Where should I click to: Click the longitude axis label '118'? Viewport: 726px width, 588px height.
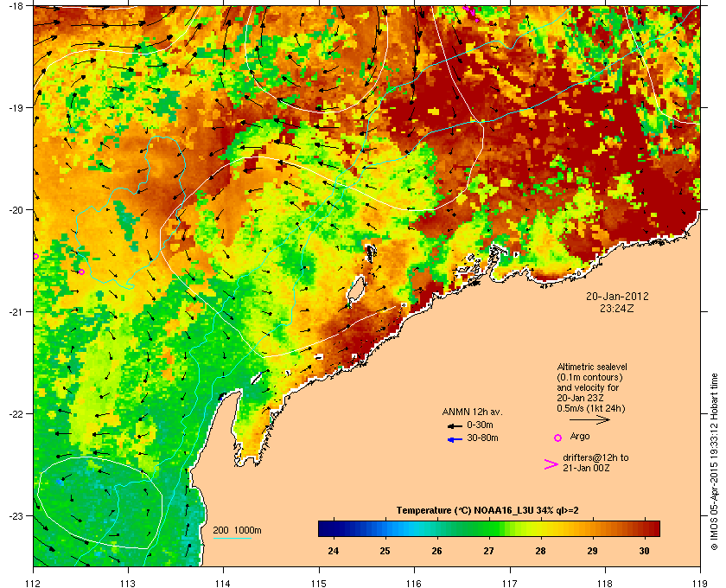pos(605,584)
